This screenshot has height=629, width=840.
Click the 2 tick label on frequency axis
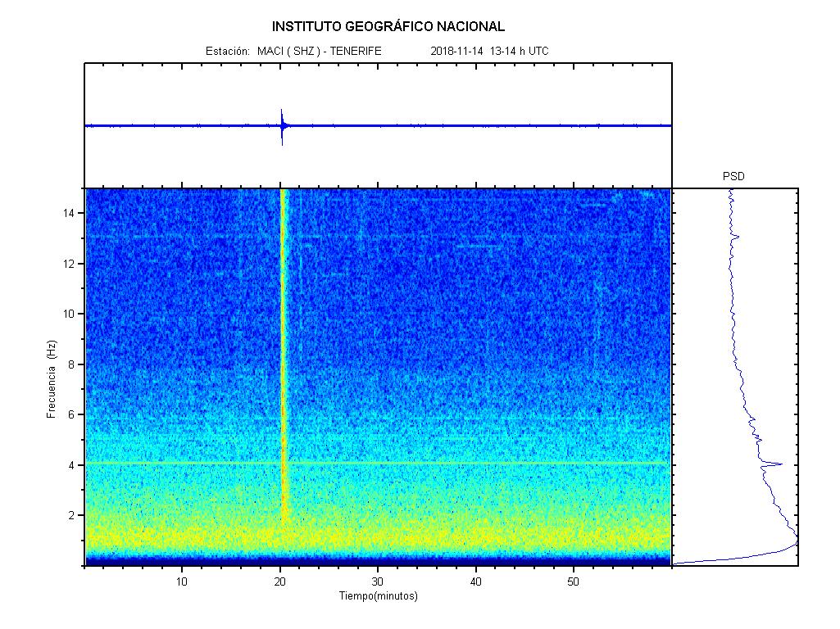tap(73, 515)
